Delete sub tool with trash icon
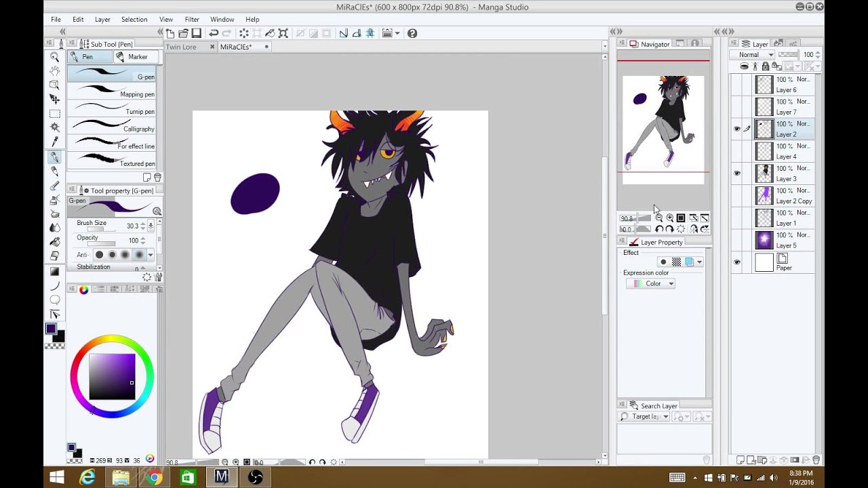 157,178
